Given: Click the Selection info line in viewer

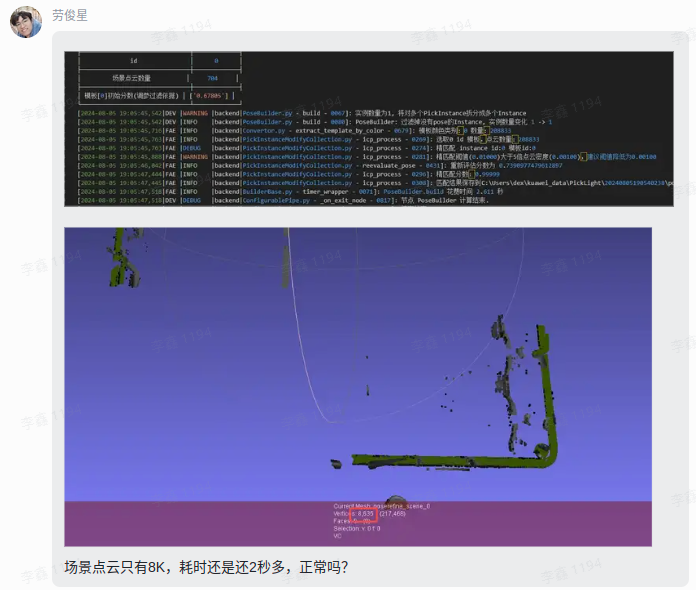Looking at the screenshot, I should 355,528.
